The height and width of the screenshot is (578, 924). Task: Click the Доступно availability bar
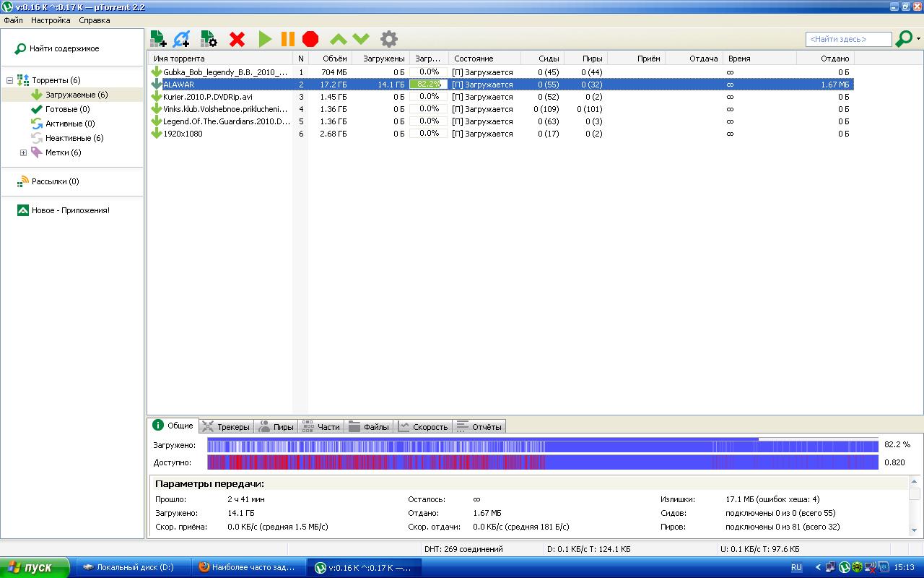click(x=543, y=462)
